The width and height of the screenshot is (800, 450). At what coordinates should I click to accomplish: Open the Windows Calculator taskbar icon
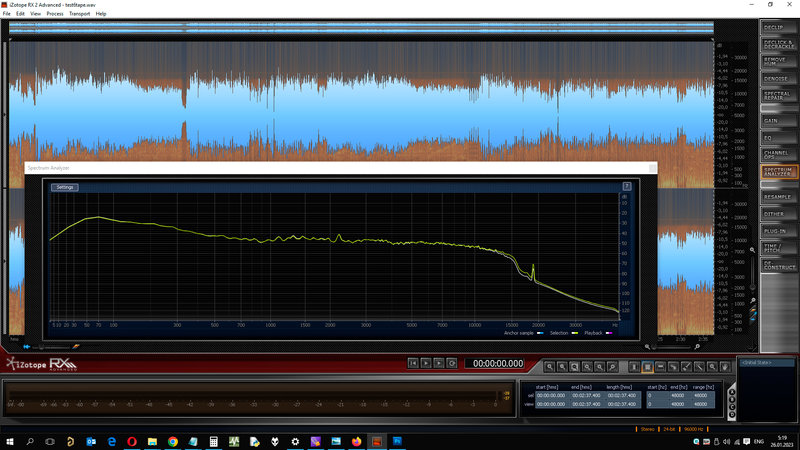[x=213, y=440]
